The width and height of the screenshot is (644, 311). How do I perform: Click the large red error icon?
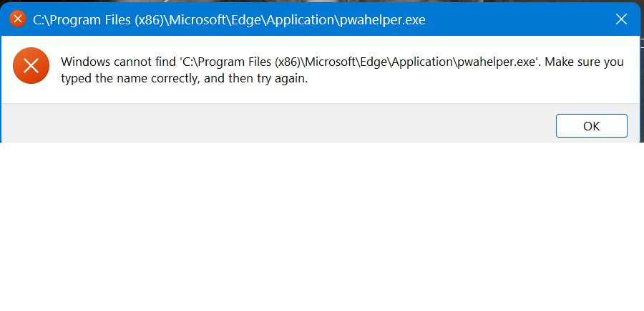click(x=31, y=67)
